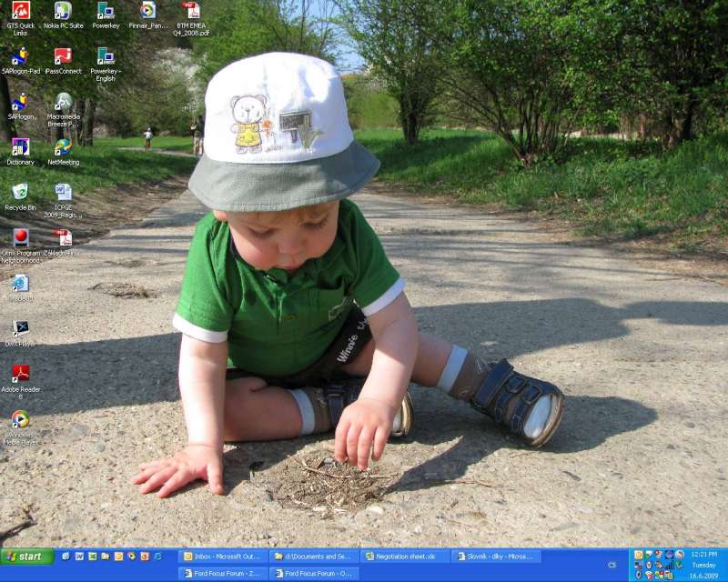The image size is (728, 582).
Task: Click the Macromedia Breeze desktop icon
Action: point(63,104)
